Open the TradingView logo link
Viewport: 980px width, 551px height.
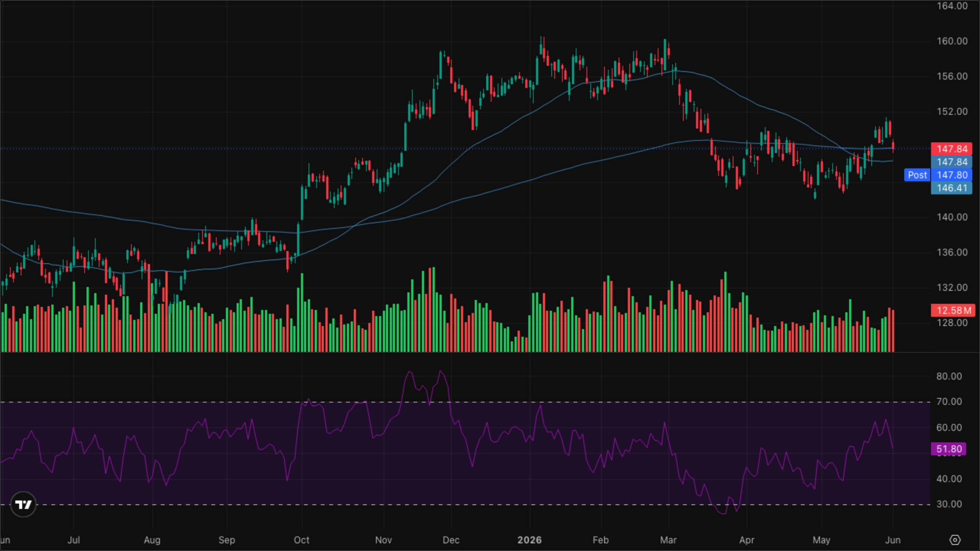pos(23,504)
